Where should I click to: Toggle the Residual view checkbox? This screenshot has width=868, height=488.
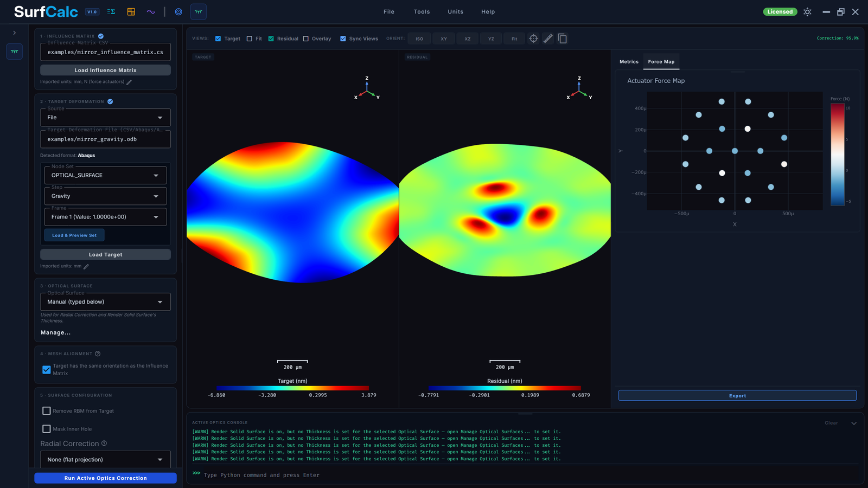pos(271,38)
